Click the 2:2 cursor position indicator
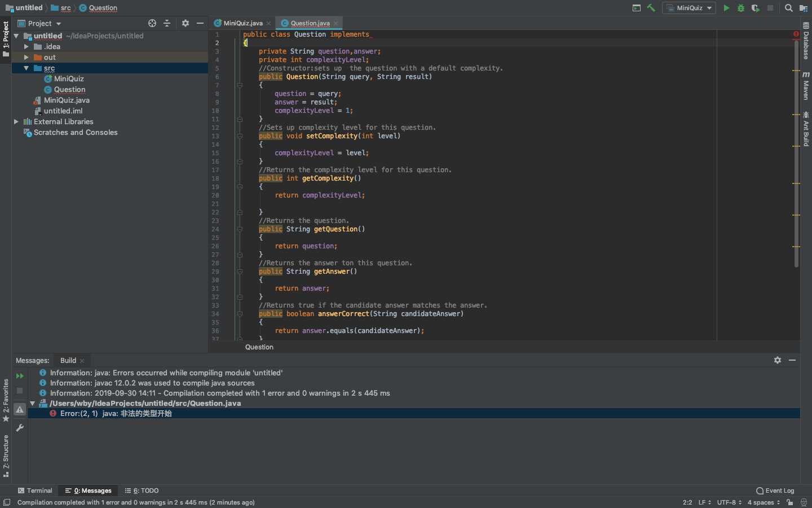 coord(687,502)
